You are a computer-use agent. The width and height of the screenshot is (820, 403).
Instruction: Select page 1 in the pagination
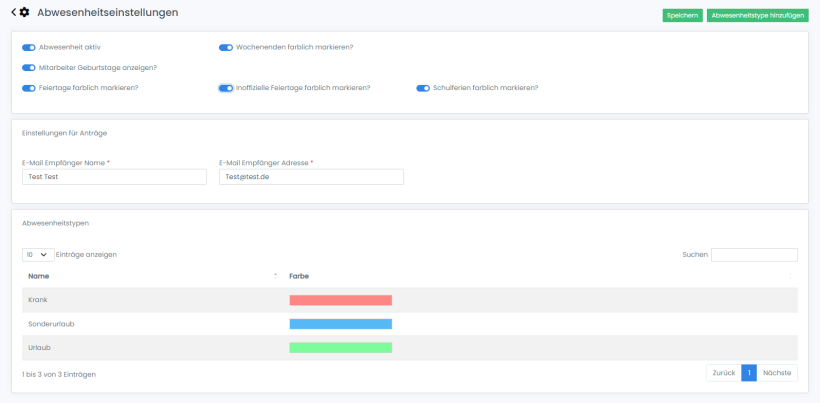tap(749, 373)
